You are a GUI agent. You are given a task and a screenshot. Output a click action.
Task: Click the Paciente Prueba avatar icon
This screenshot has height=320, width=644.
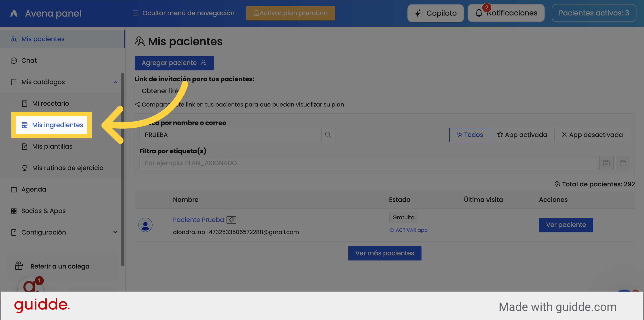145,225
